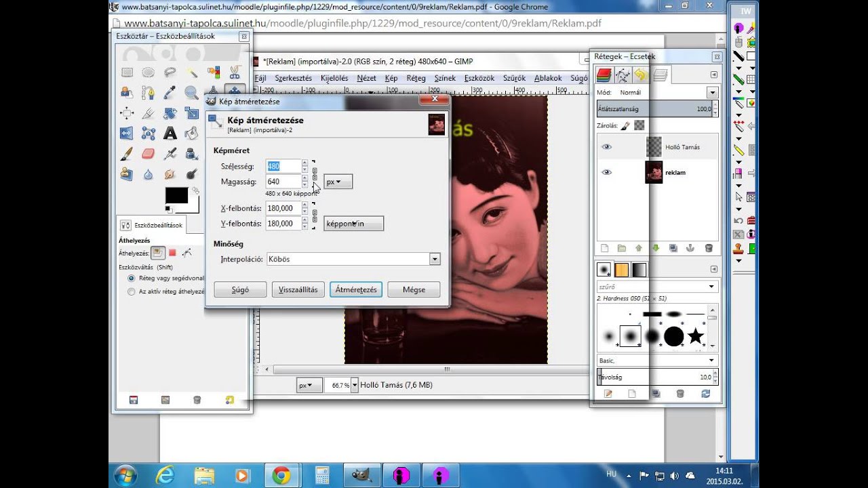Open the Interpoláció Köbös dropdown

click(x=353, y=259)
